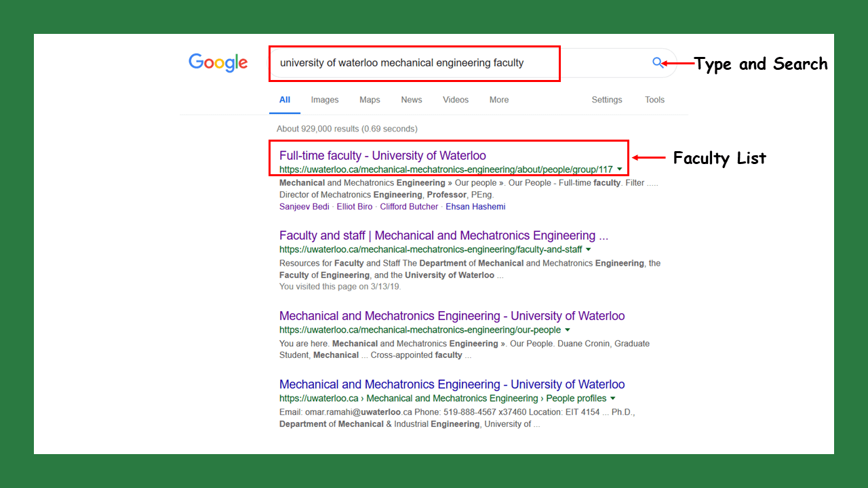Switch to the Maps tab
This screenshot has height=488, width=868.
tap(370, 100)
